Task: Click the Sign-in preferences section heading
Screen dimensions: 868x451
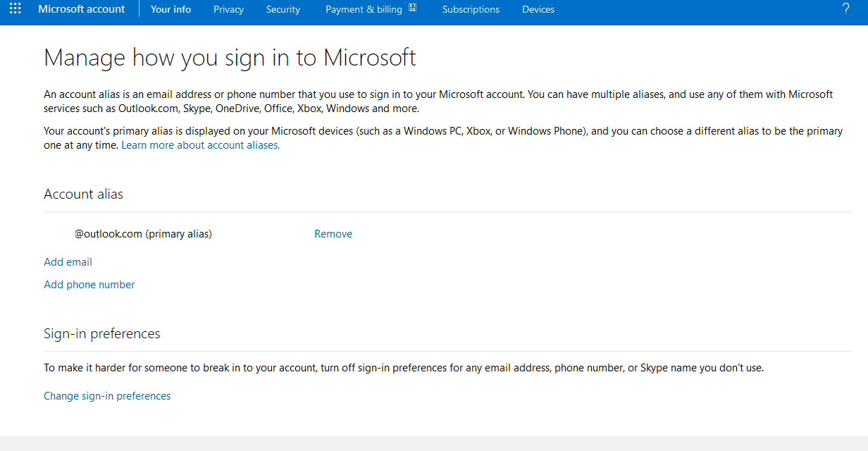Action: [x=102, y=334]
